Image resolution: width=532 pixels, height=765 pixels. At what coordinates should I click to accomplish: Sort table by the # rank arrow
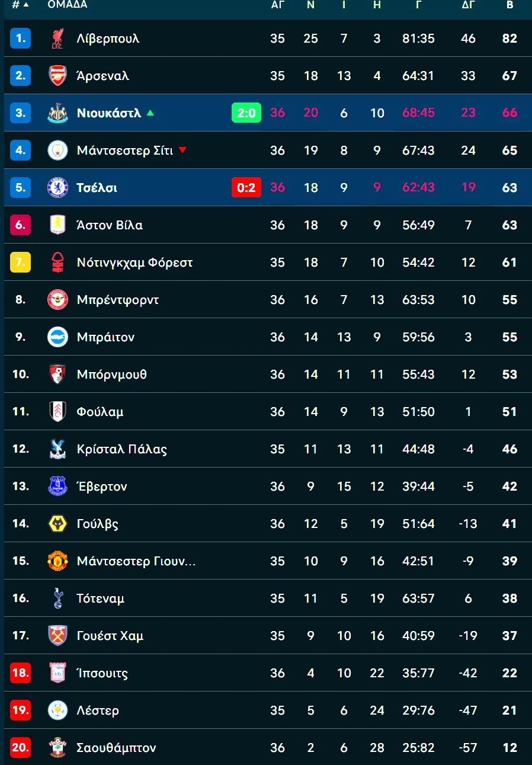[26, 5]
